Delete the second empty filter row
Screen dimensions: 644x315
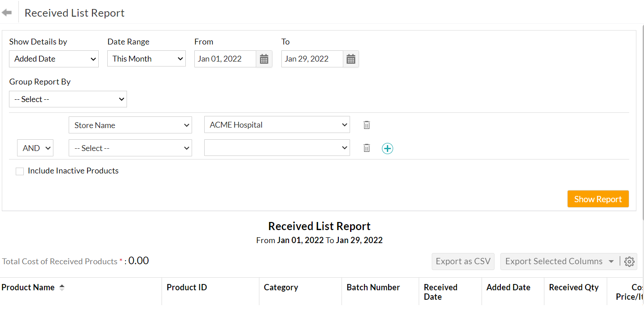click(367, 148)
